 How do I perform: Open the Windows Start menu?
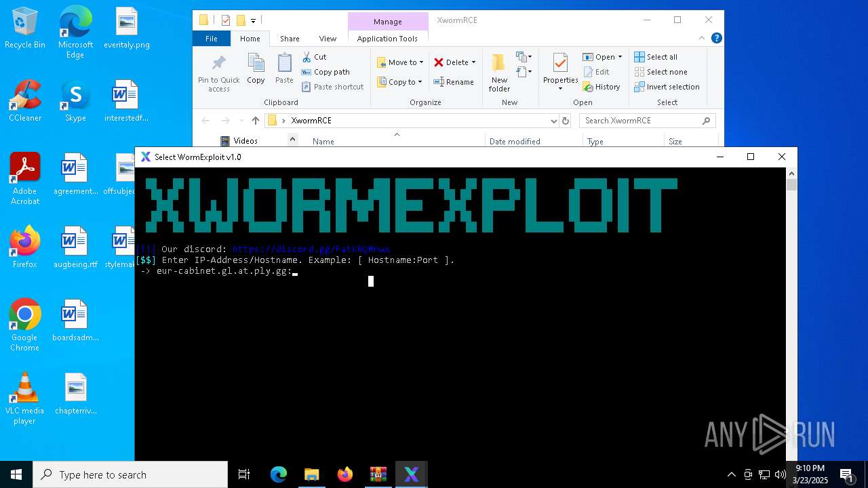16,474
